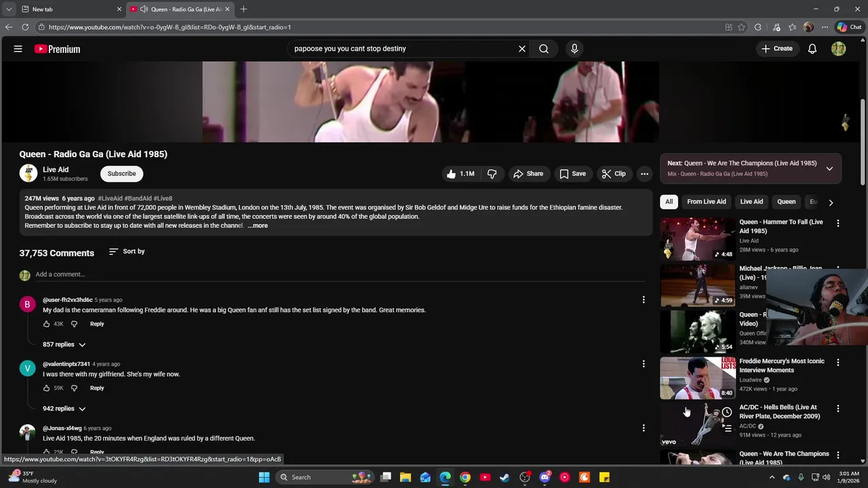The image size is (868, 488).
Task: Open Discord from the taskbar
Action: pyautogui.click(x=545, y=477)
